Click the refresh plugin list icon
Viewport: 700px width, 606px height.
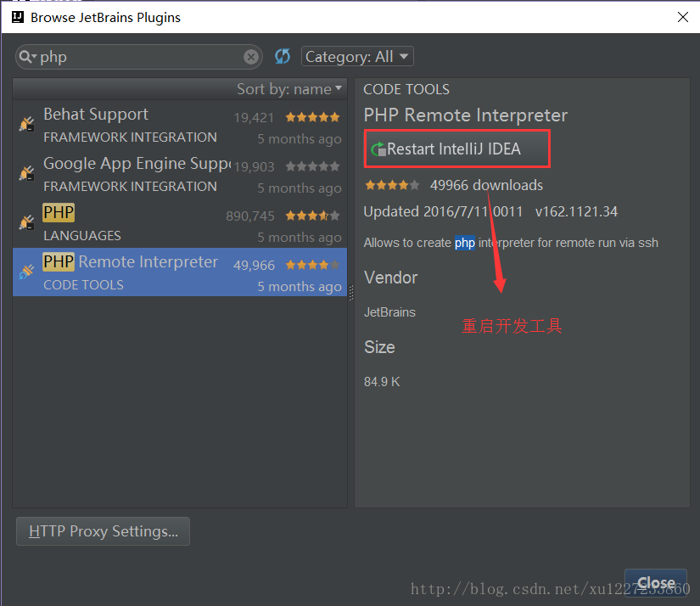283,56
